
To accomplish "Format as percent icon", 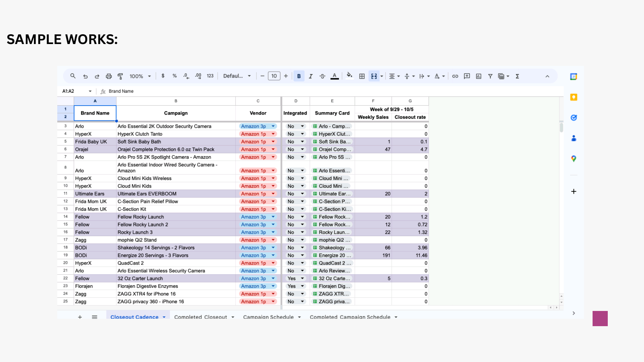I will [x=175, y=76].
